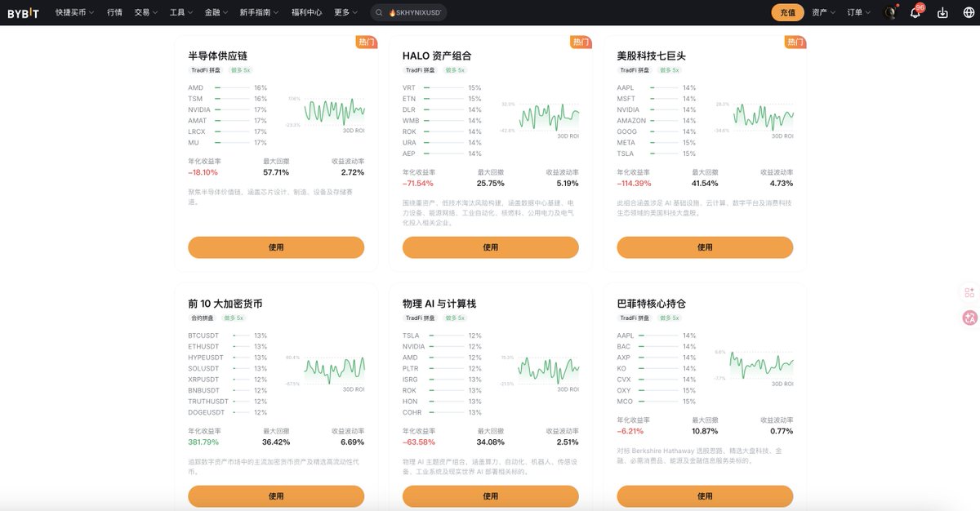
Task: Click the 充值 deposit button
Action: click(x=787, y=12)
